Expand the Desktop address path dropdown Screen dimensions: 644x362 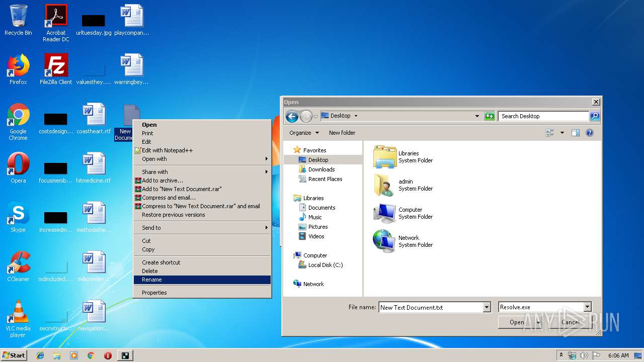pos(356,116)
